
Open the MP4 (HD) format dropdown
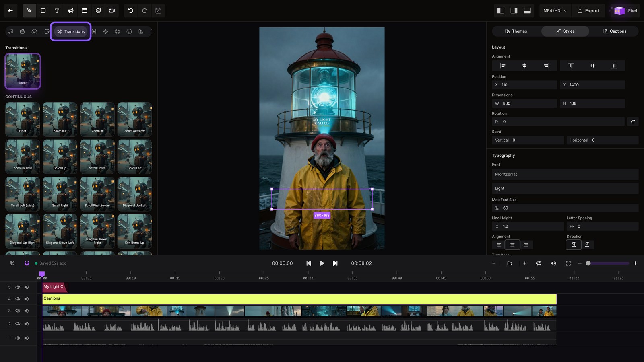click(555, 11)
